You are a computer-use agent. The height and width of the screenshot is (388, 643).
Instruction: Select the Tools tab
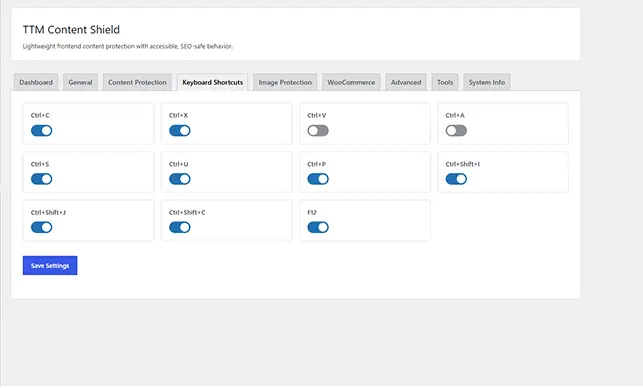[445, 82]
